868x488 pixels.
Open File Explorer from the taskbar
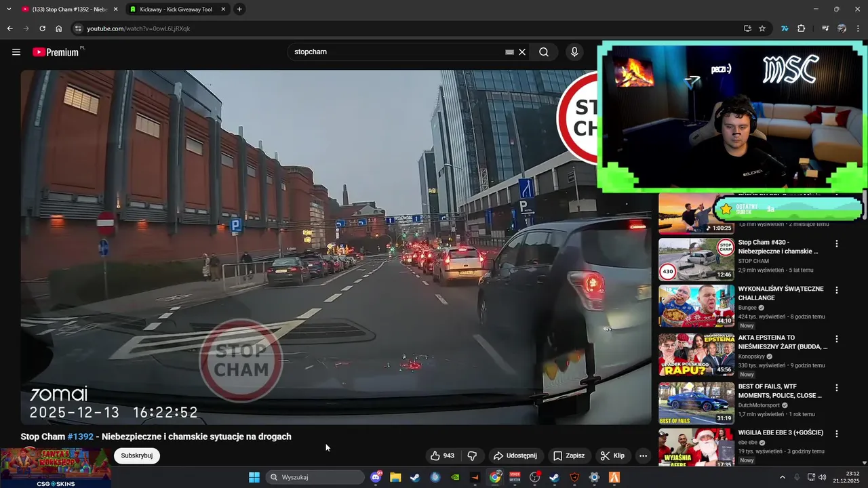[395, 477]
